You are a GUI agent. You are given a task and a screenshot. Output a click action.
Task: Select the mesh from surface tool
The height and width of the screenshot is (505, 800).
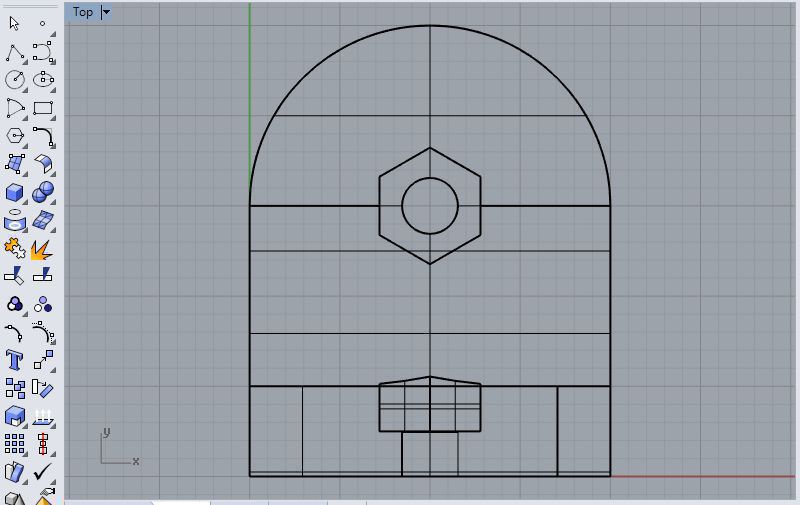pyautogui.click(x=43, y=220)
